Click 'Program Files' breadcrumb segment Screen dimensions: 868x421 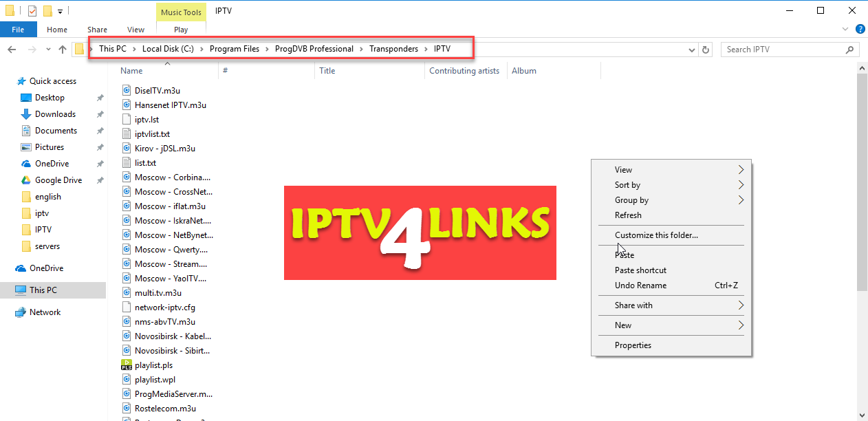pyautogui.click(x=235, y=49)
